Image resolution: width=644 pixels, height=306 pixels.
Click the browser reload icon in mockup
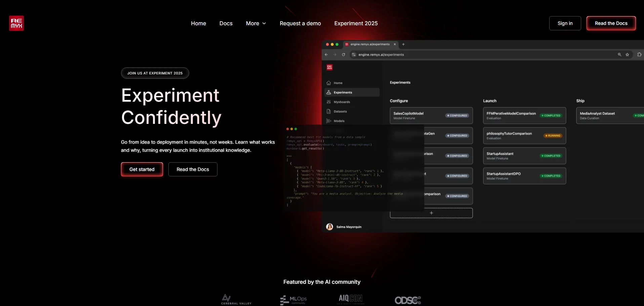click(x=344, y=55)
